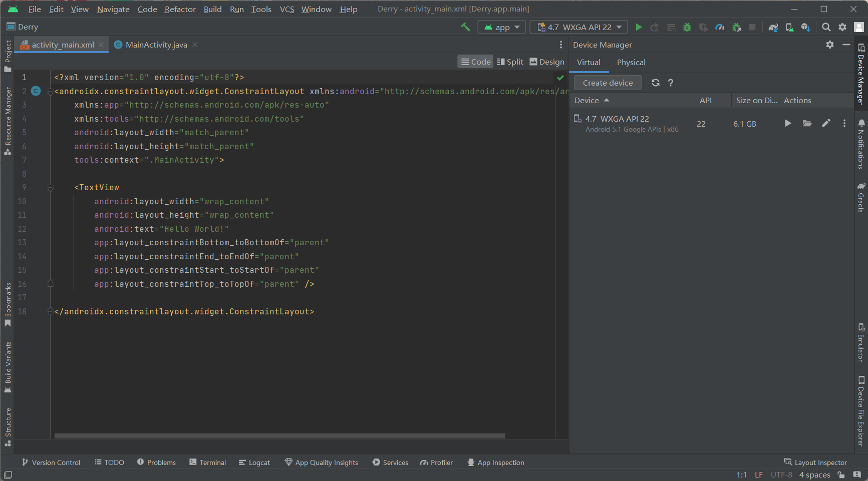
Task: Click the Make Project hammer icon
Action: click(465, 27)
